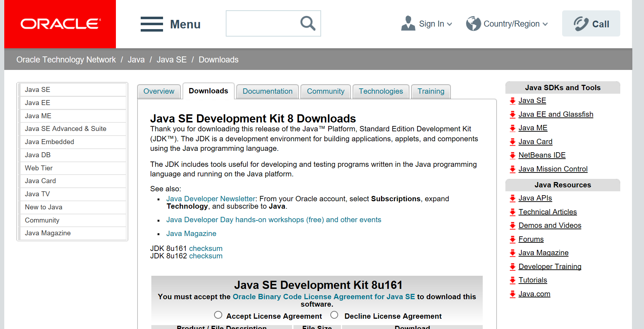This screenshot has width=644, height=329.
Task: Click download icon beside Developer Training
Action: click(513, 267)
